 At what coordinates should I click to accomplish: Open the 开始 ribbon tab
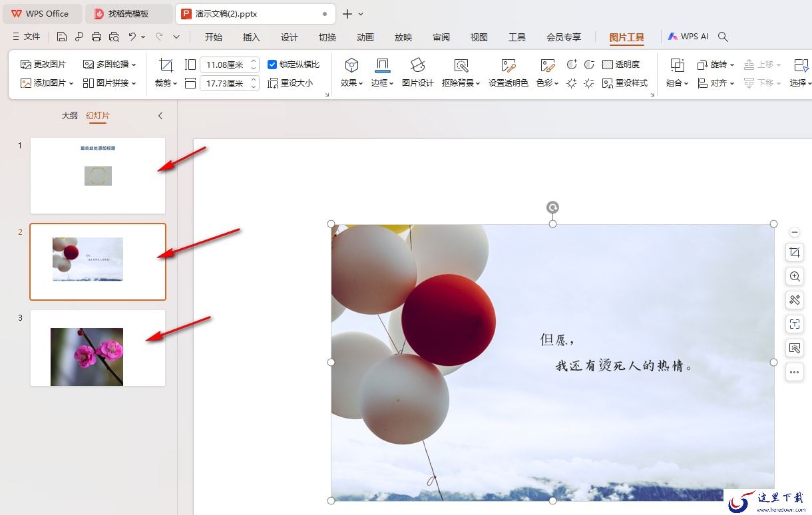click(x=214, y=37)
